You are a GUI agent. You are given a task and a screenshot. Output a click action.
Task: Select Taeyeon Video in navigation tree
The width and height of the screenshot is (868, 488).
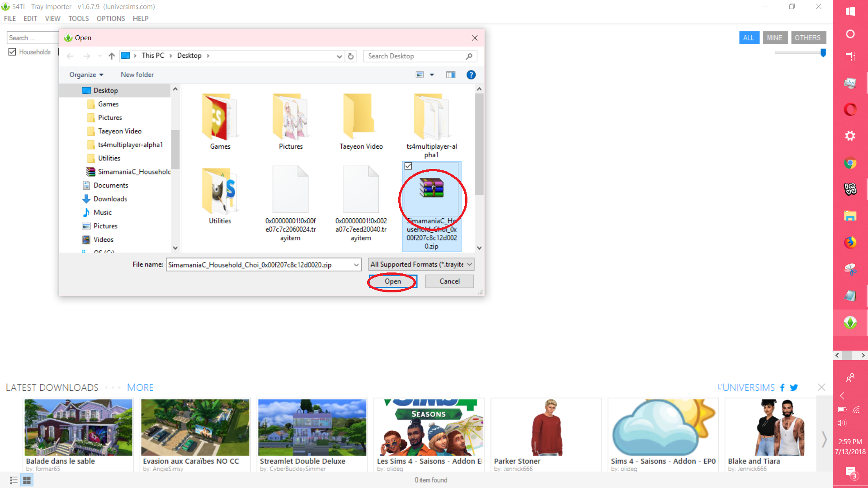[120, 131]
